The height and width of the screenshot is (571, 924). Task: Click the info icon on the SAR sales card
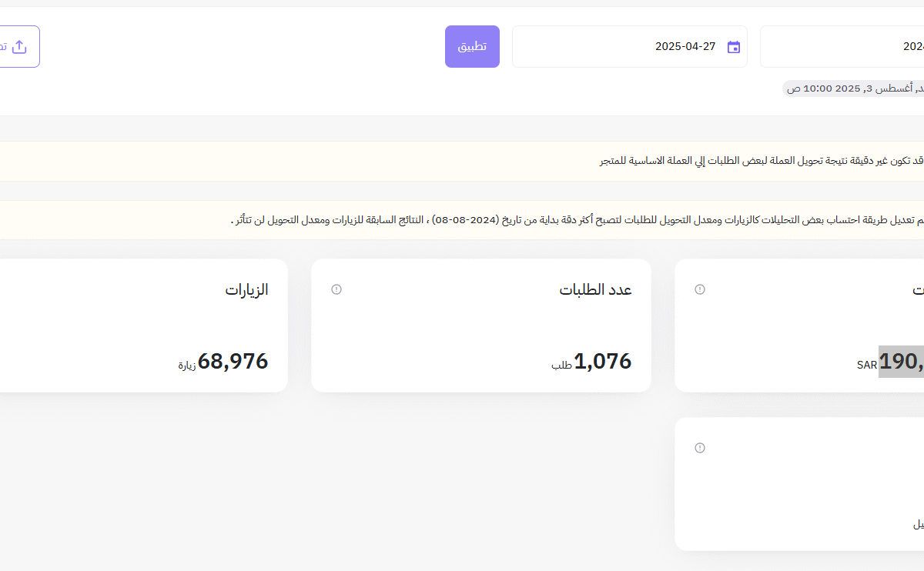699,289
